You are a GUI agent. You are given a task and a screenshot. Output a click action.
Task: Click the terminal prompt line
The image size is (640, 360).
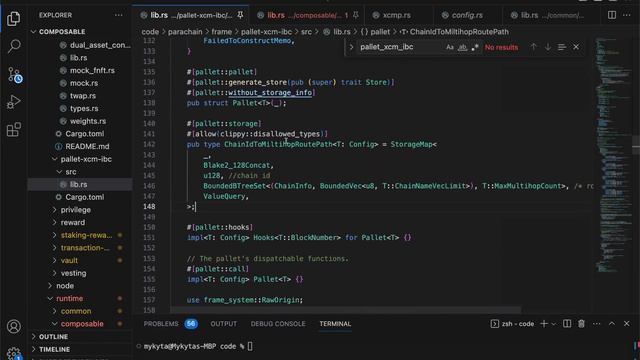[x=198, y=346]
